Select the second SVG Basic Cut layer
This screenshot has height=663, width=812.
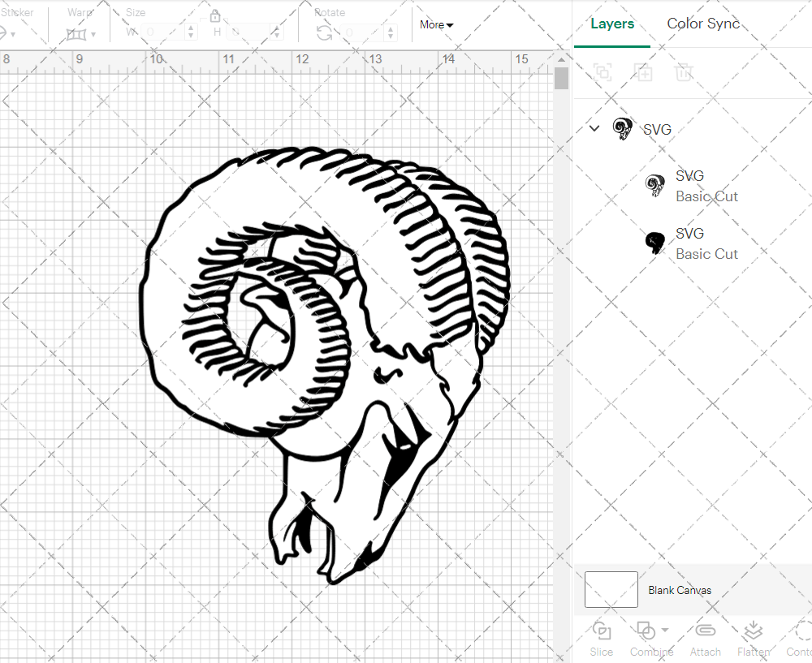coord(692,243)
